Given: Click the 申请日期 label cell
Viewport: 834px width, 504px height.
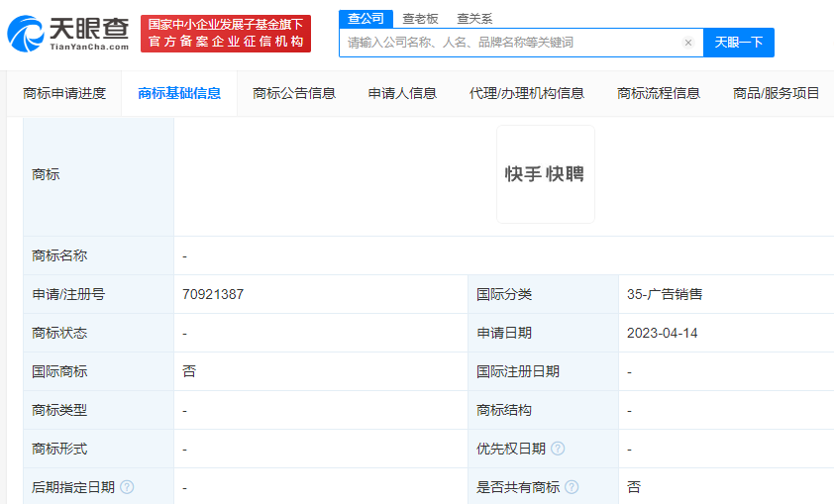Looking at the screenshot, I should [543, 333].
